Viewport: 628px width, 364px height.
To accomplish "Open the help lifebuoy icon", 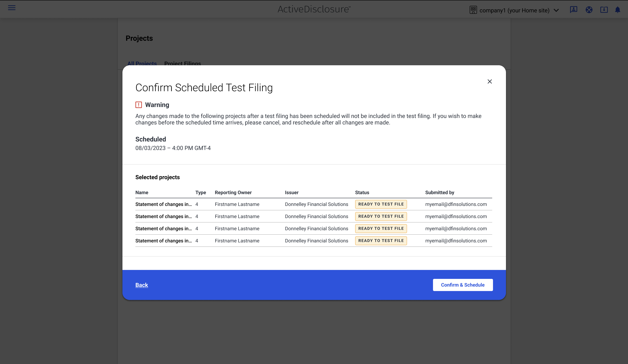I will (x=589, y=10).
